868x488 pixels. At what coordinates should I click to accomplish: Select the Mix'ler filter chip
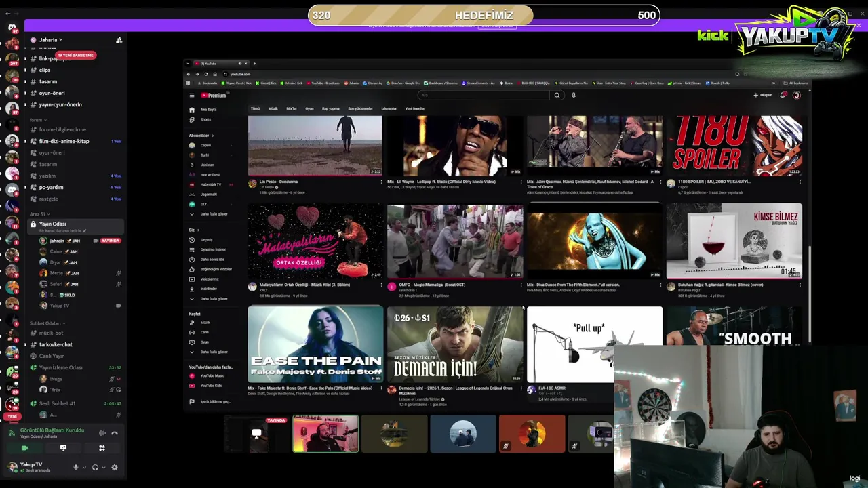point(292,108)
